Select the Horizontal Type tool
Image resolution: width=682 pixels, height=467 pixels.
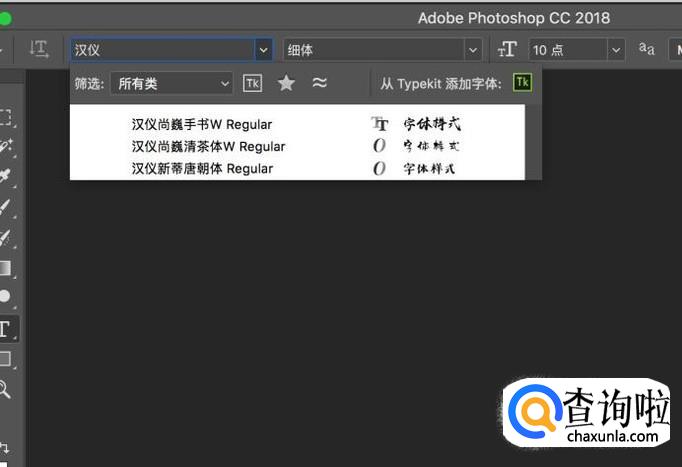pos(5,329)
